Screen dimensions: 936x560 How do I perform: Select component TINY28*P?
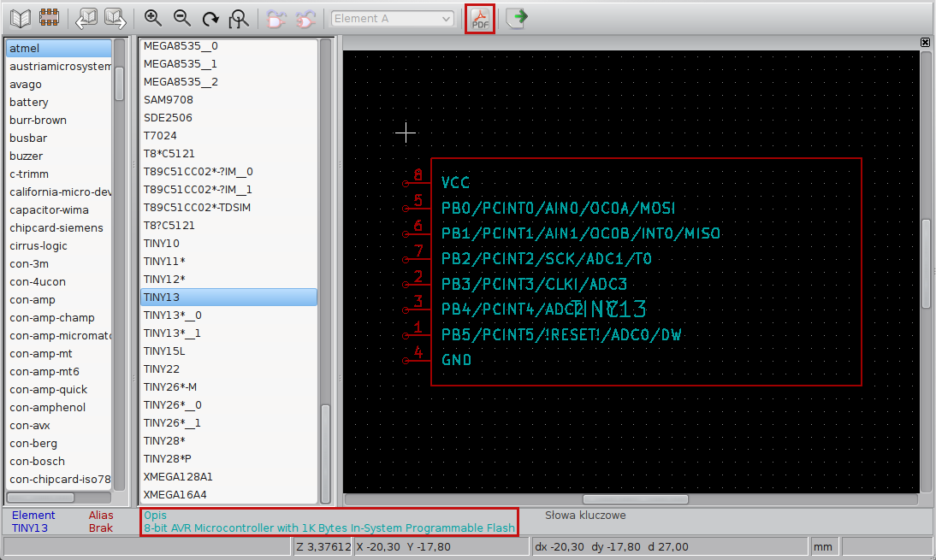[228, 458]
